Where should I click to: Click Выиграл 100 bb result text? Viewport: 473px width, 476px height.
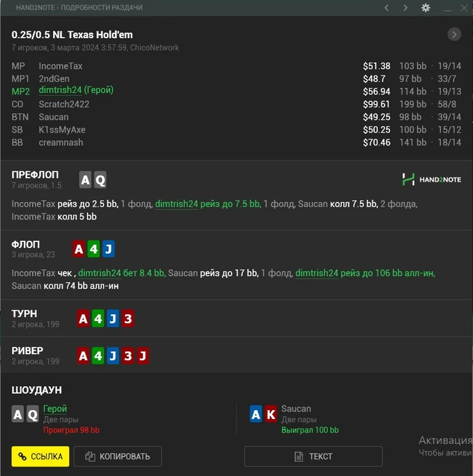(x=310, y=430)
